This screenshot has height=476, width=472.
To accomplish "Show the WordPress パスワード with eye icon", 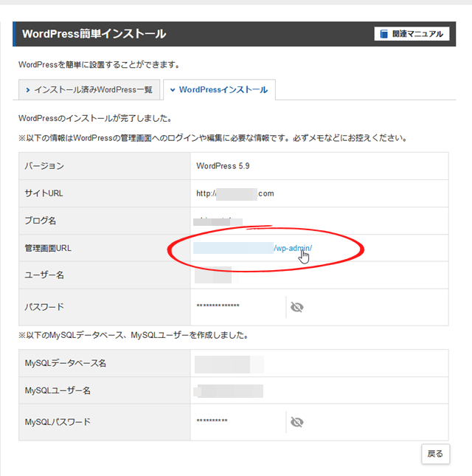I will tap(297, 307).
